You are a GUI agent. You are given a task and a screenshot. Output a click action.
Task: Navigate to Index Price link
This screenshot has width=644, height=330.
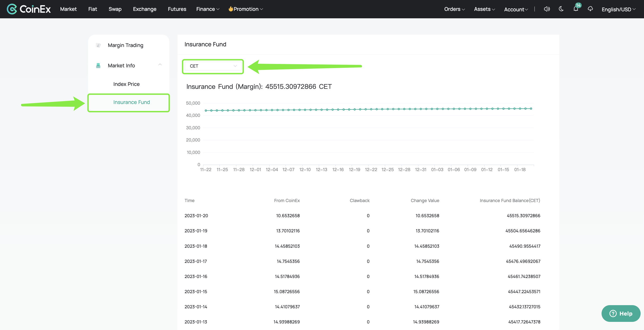click(x=126, y=84)
